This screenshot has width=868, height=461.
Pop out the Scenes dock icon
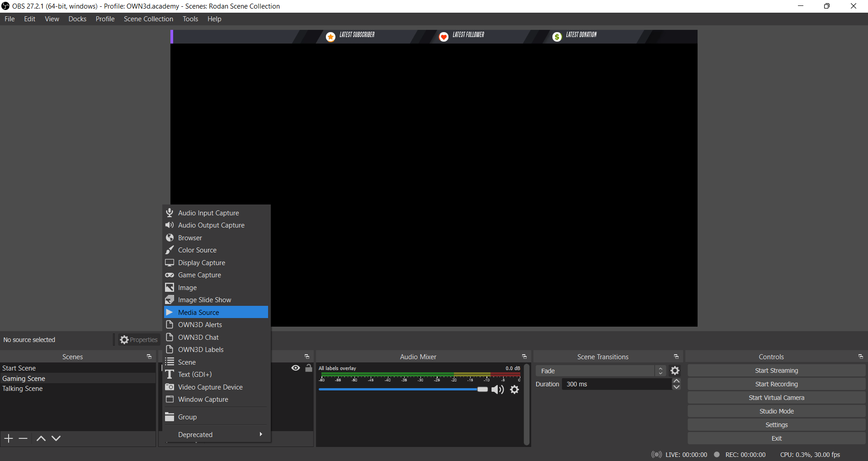(149, 357)
